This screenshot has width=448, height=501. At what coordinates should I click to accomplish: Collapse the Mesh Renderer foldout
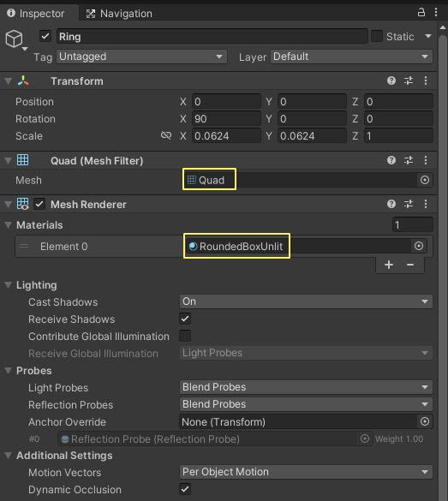(x=9, y=204)
